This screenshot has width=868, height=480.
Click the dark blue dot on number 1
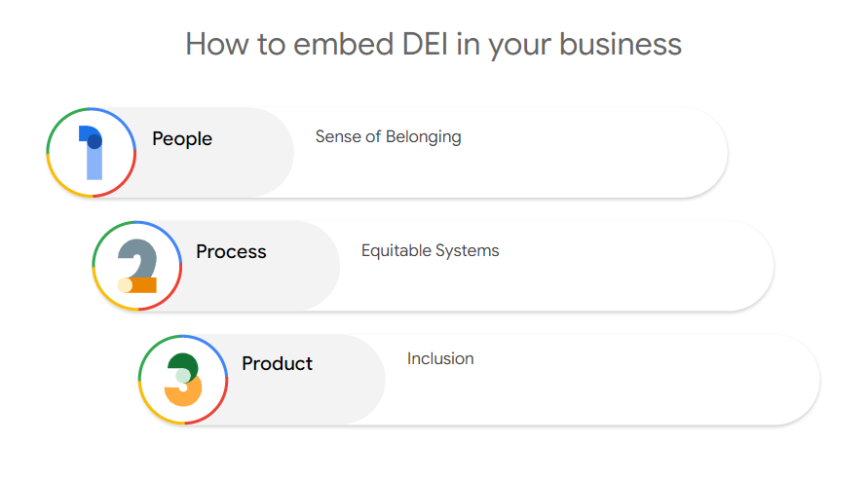(x=94, y=142)
